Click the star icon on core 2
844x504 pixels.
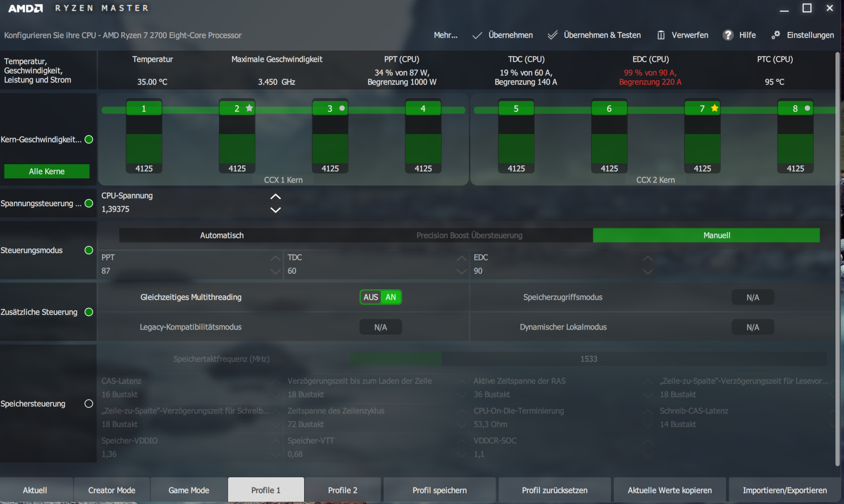tap(250, 108)
